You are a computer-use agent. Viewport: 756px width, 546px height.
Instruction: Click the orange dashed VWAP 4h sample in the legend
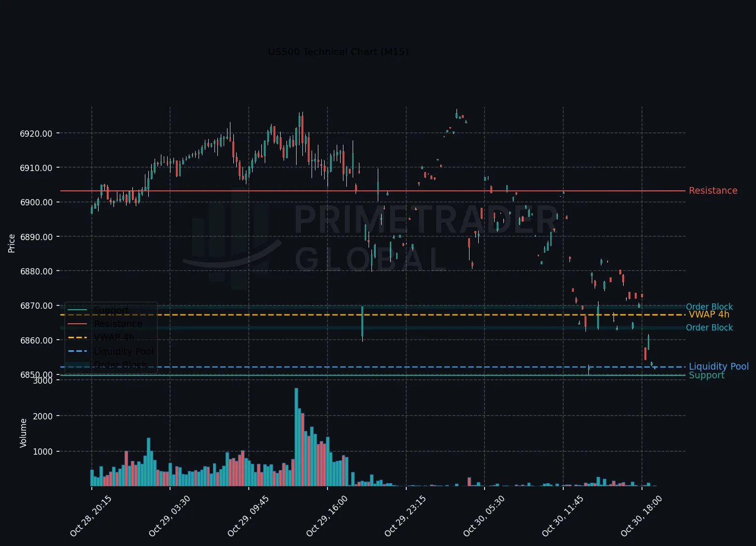coord(77,337)
